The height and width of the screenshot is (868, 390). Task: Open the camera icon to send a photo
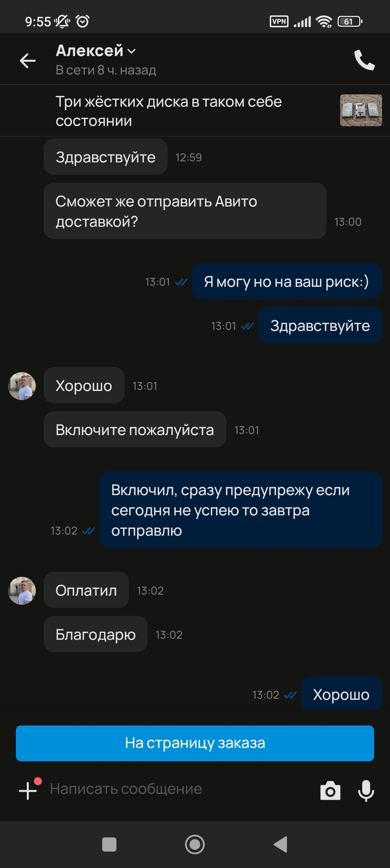[x=330, y=790]
